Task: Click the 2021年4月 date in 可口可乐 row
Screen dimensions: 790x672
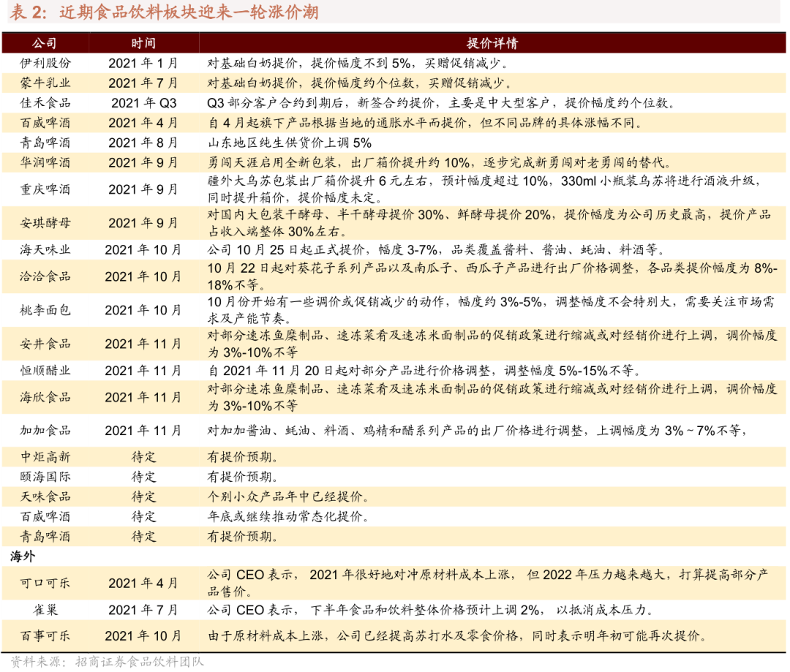Action: click(x=143, y=584)
